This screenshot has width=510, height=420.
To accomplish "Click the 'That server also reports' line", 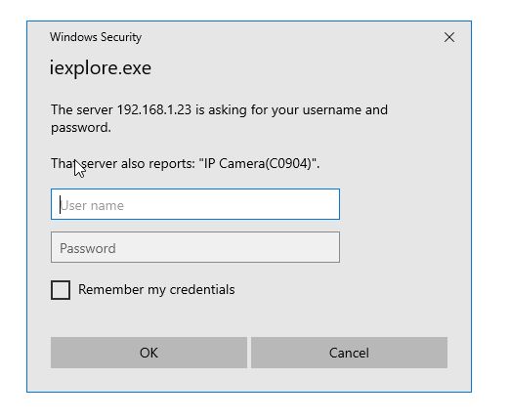I will 186,163.
